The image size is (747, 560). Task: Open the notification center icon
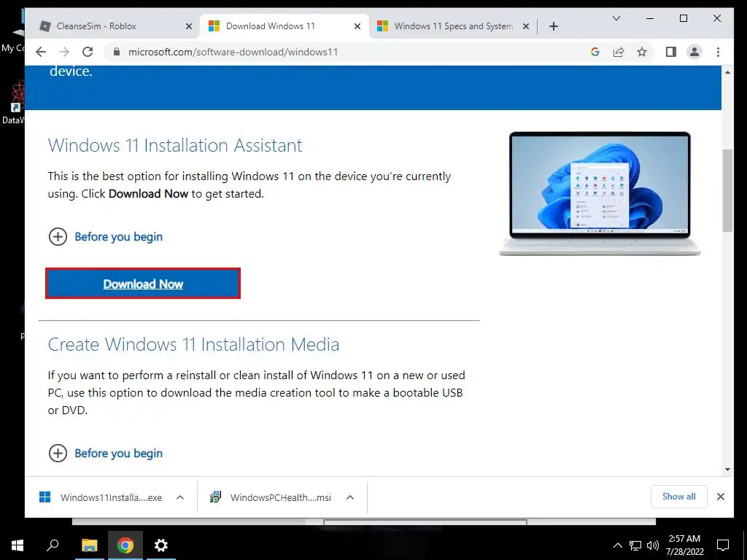[723, 545]
